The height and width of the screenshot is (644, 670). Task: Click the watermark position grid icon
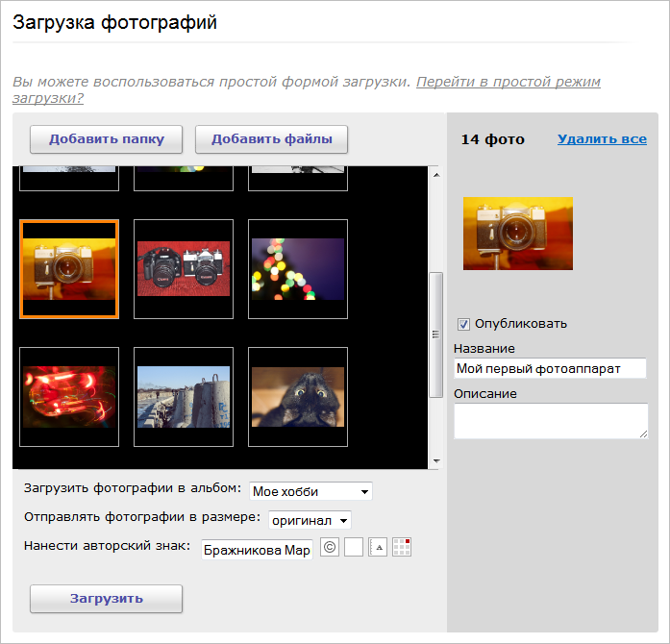[x=402, y=548]
